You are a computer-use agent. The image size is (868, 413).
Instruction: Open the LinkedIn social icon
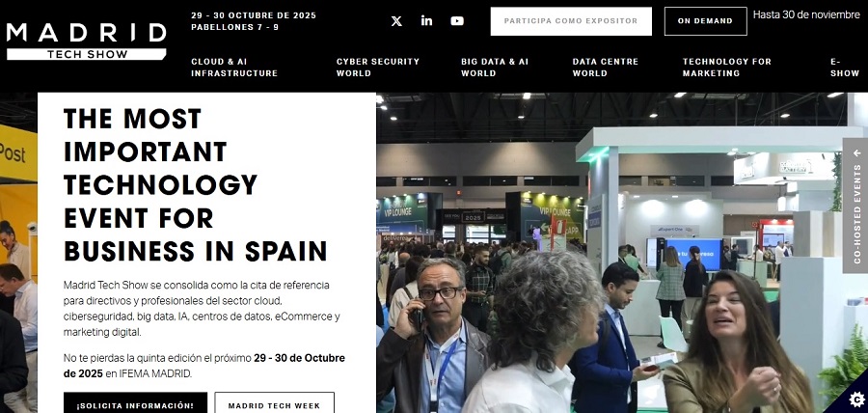click(426, 21)
